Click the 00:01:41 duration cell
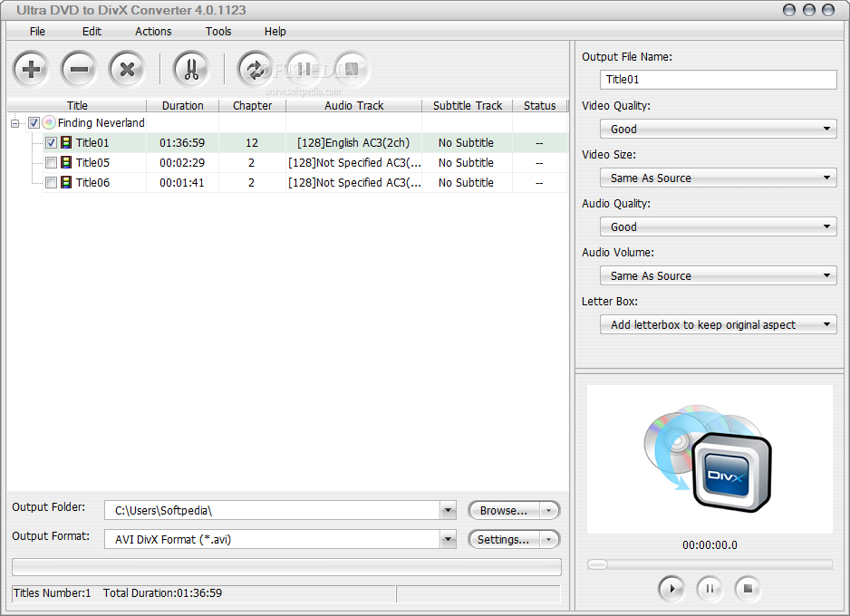The height and width of the screenshot is (616, 850). click(182, 183)
